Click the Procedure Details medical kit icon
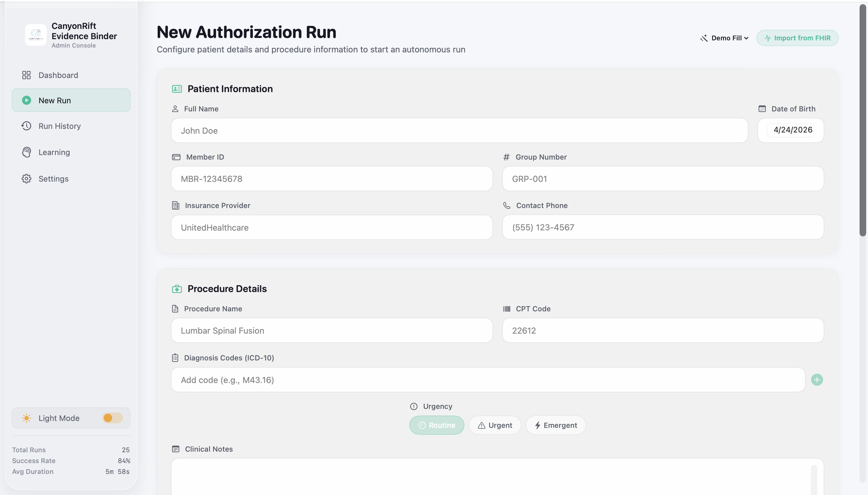 (177, 289)
